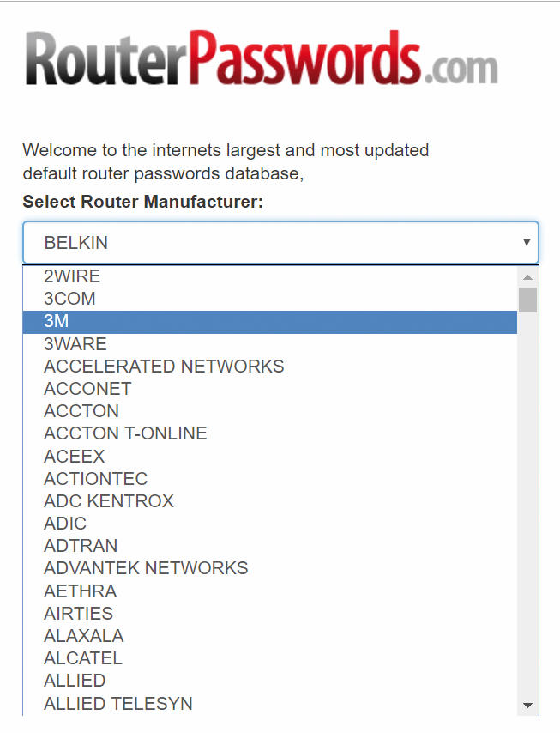Select ALCATEL manufacturer
The height and width of the screenshot is (733, 560).
[x=270, y=658]
